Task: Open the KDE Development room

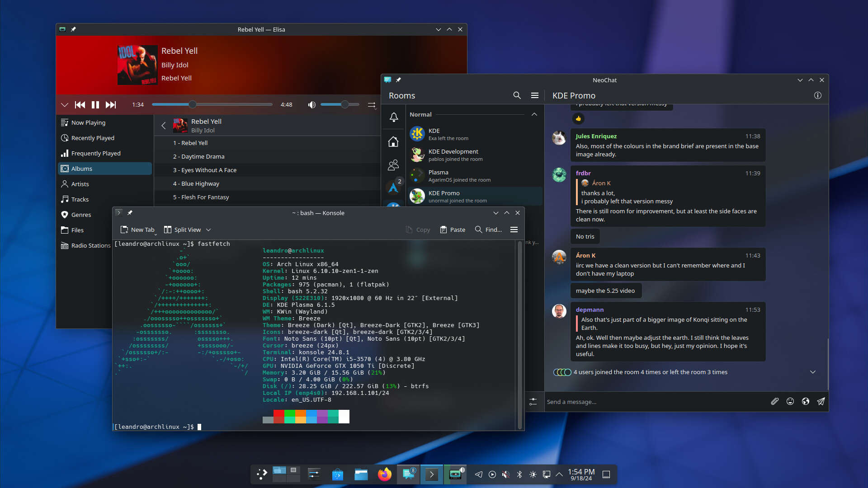Action: click(475, 155)
